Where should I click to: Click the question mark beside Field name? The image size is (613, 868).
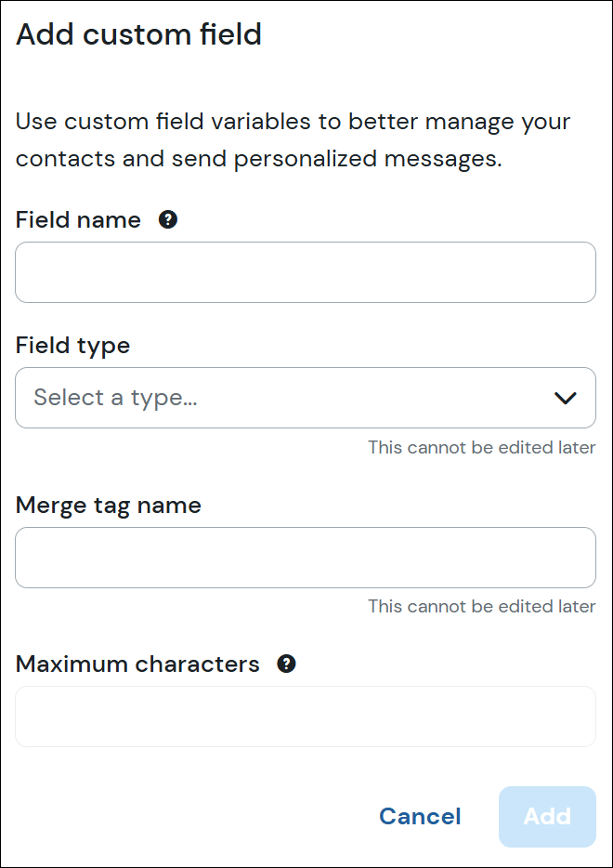[x=168, y=219]
